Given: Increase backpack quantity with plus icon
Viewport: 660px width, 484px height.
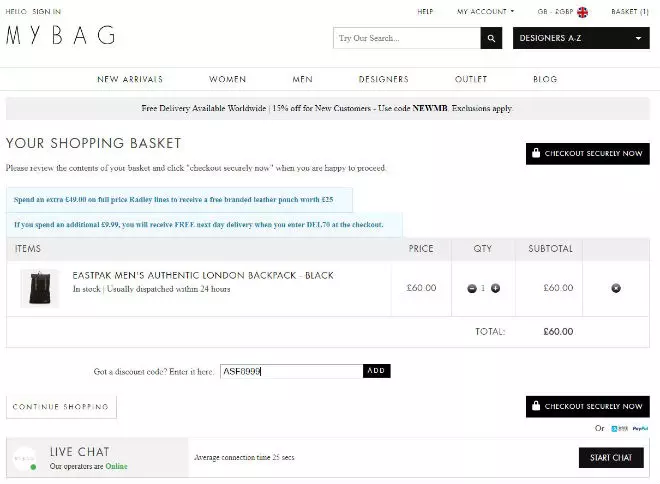Looking at the screenshot, I should click(495, 288).
